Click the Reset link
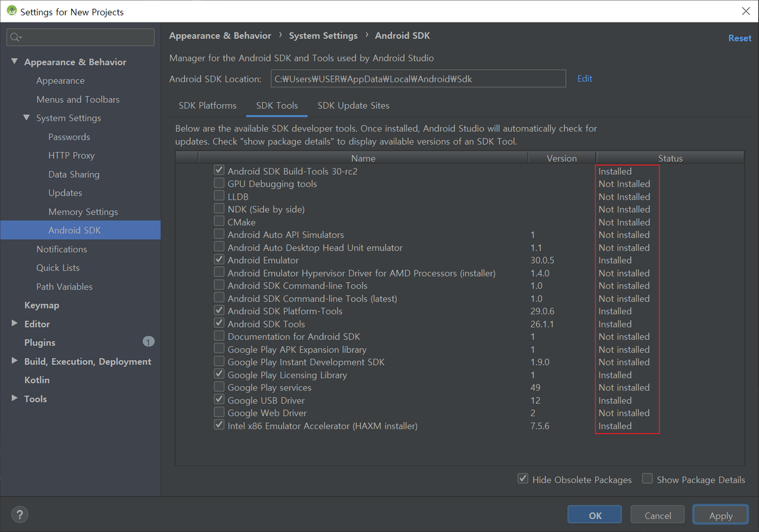This screenshot has width=759, height=532. (x=739, y=38)
